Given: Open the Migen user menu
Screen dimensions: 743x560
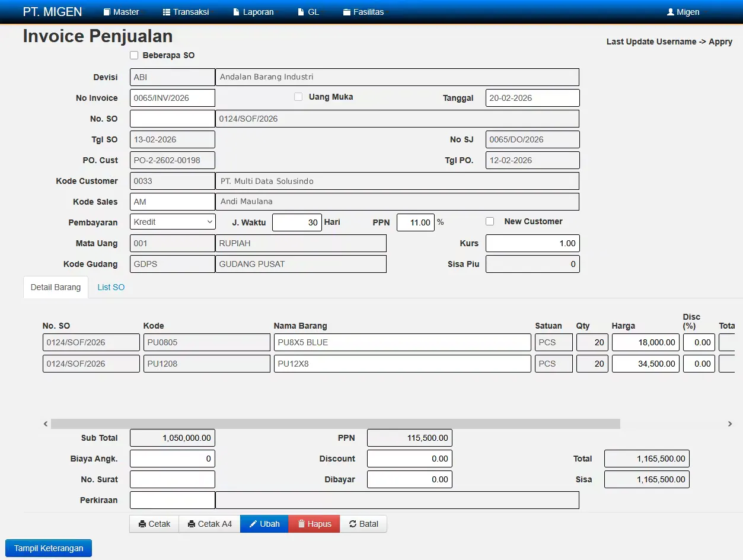Looking at the screenshot, I should tap(683, 12).
